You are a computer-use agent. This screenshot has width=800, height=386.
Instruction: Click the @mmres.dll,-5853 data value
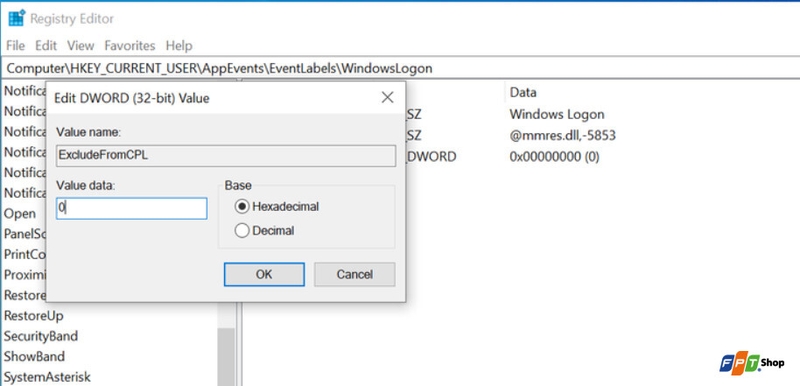coord(562,136)
